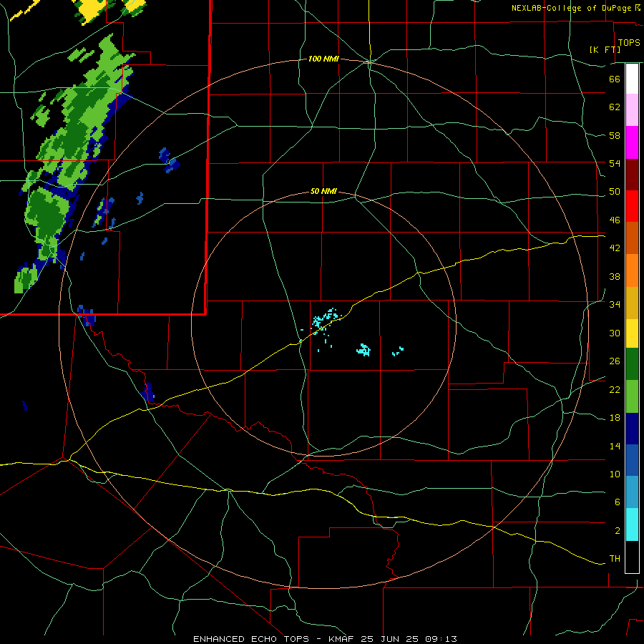Click the '[K FT]' units label
The image size is (644, 644).
coord(605,49)
